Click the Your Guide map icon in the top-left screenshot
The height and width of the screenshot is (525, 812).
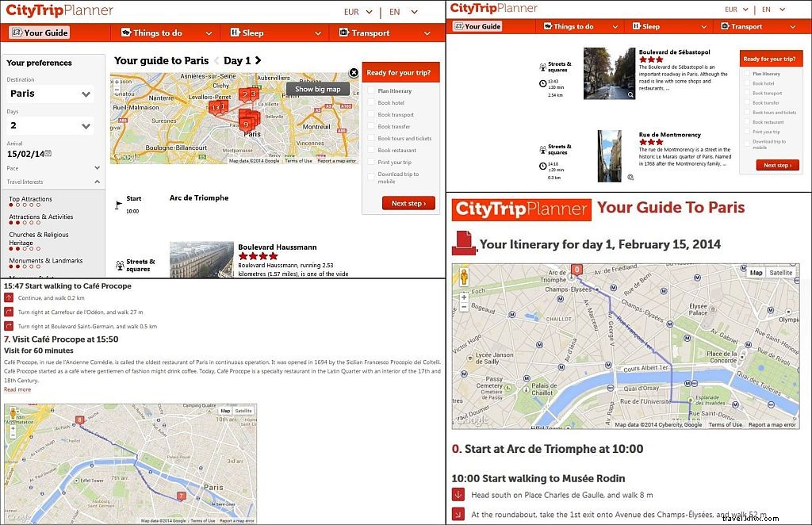pyautogui.click(x=17, y=33)
